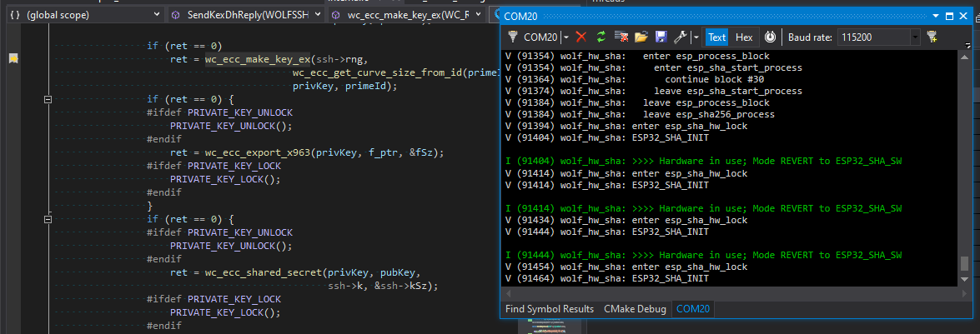Click the 'continue block #30' log line

coord(715,79)
